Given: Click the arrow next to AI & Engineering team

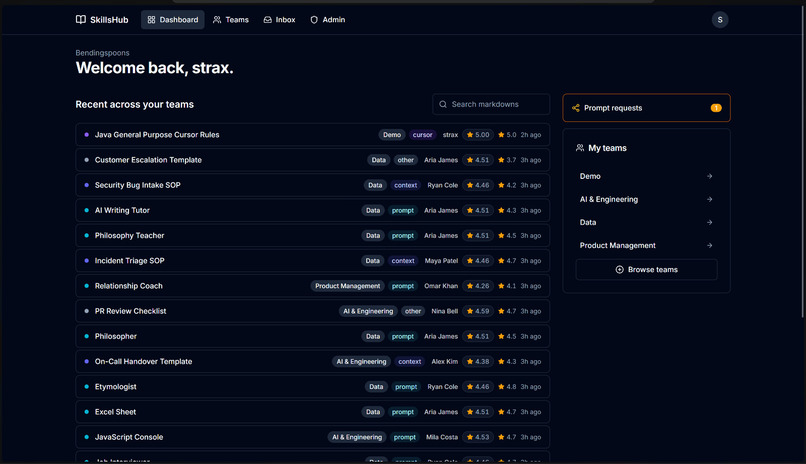Looking at the screenshot, I should [x=709, y=199].
